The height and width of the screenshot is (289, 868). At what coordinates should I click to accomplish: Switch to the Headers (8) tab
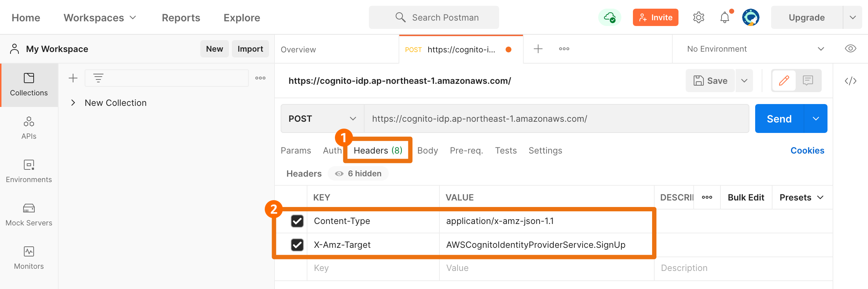tap(378, 150)
